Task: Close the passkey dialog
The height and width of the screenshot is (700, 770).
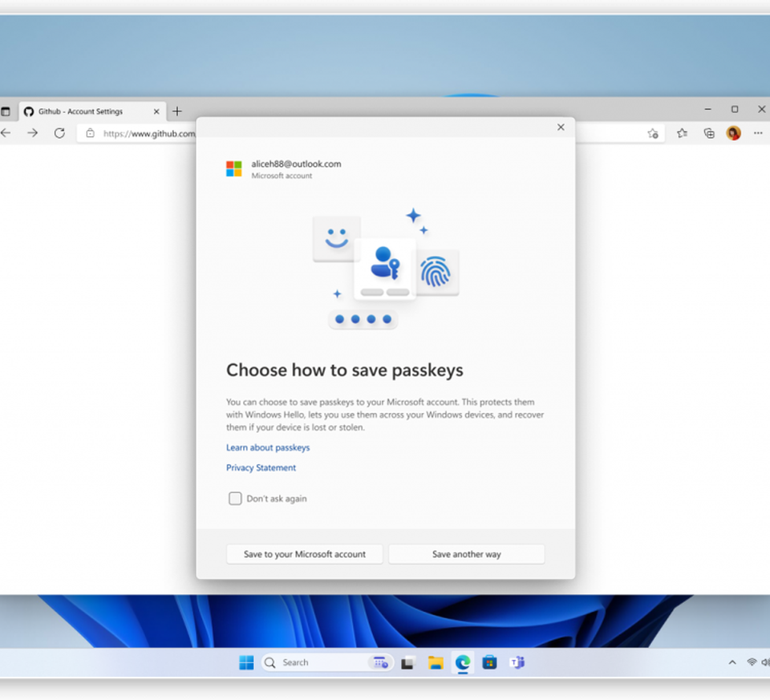Action: click(561, 127)
